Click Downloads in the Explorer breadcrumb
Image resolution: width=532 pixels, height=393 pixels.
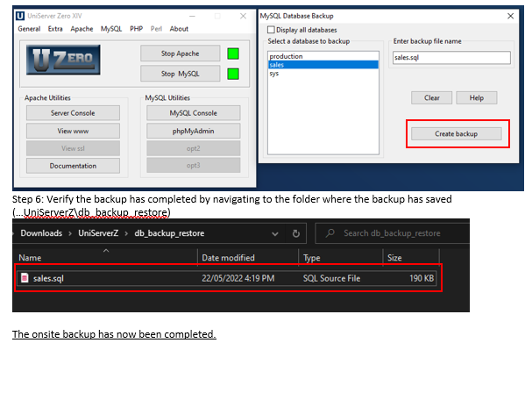pyautogui.click(x=41, y=233)
